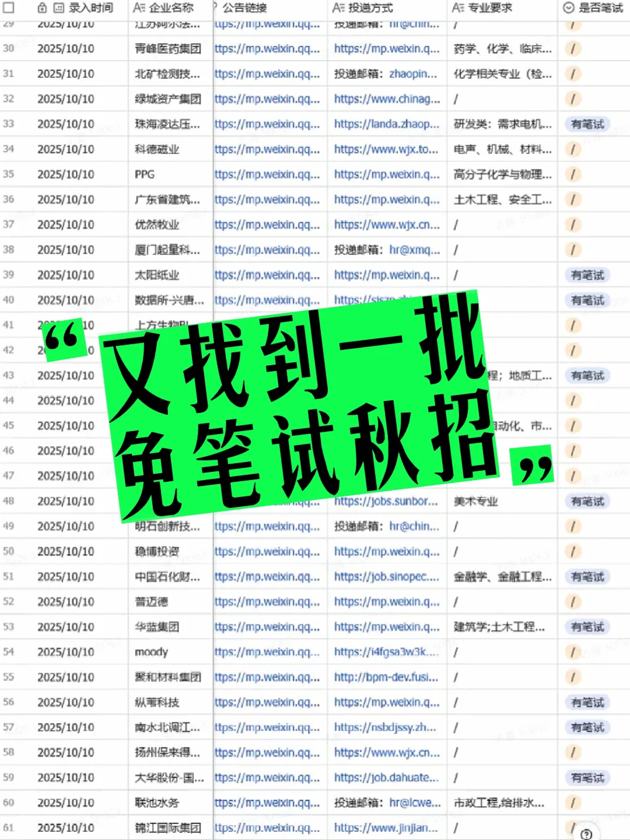Screen dimensions: 630x840
Task: Click the 有笔试 tag in 纵苇科技 row
Action: click(587, 702)
